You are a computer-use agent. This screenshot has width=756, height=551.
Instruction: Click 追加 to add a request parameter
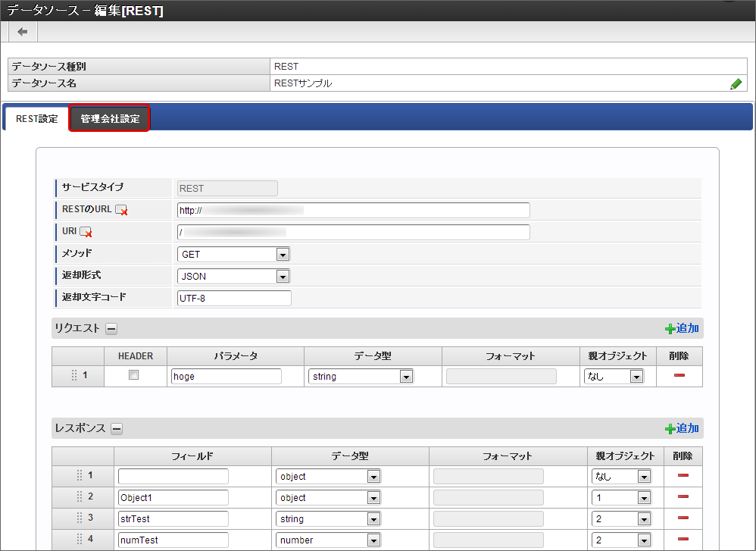click(x=682, y=328)
